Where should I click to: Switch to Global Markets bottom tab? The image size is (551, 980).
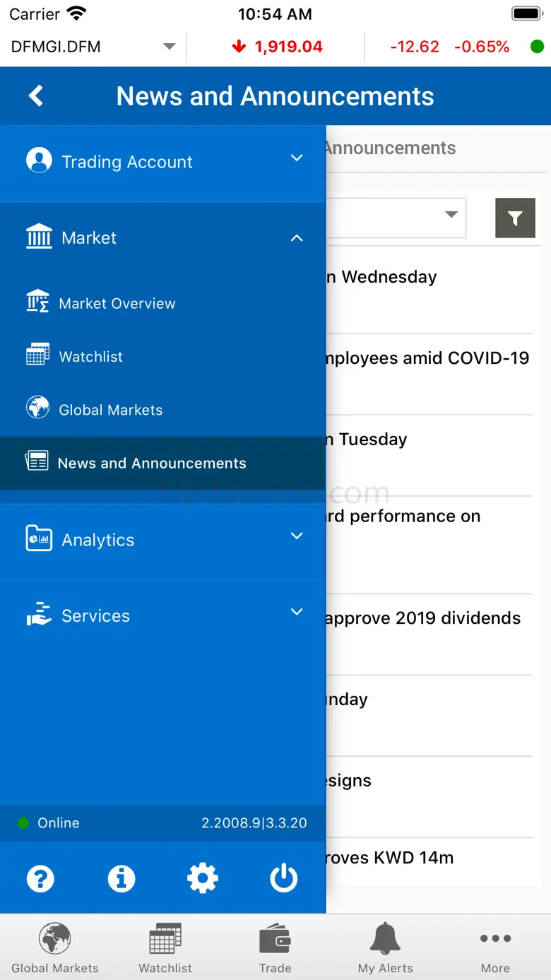[x=55, y=947]
